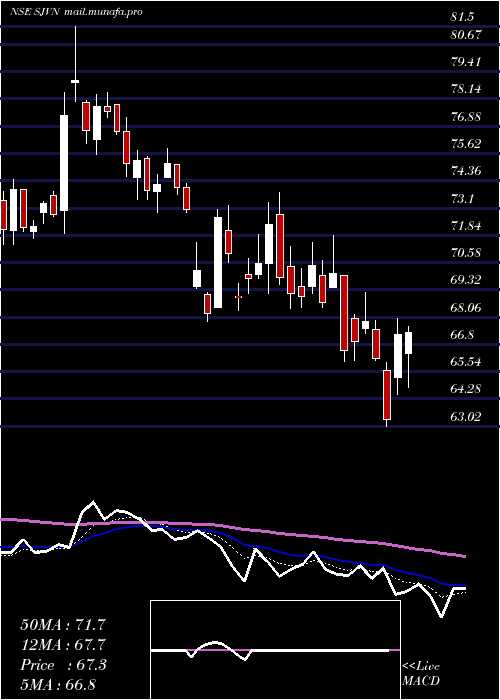Select the 73.1 price axis label
The height and width of the screenshot is (700, 500).
[x=462, y=198]
